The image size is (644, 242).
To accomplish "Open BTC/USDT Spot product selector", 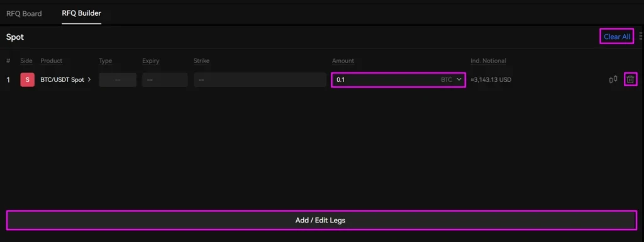I will point(65,80).
